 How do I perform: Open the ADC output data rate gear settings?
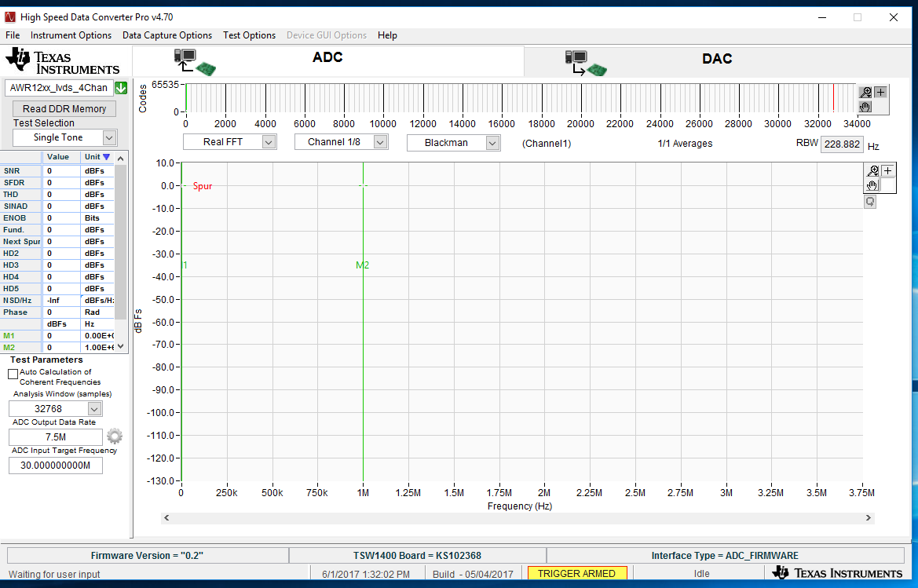(115, 436)
